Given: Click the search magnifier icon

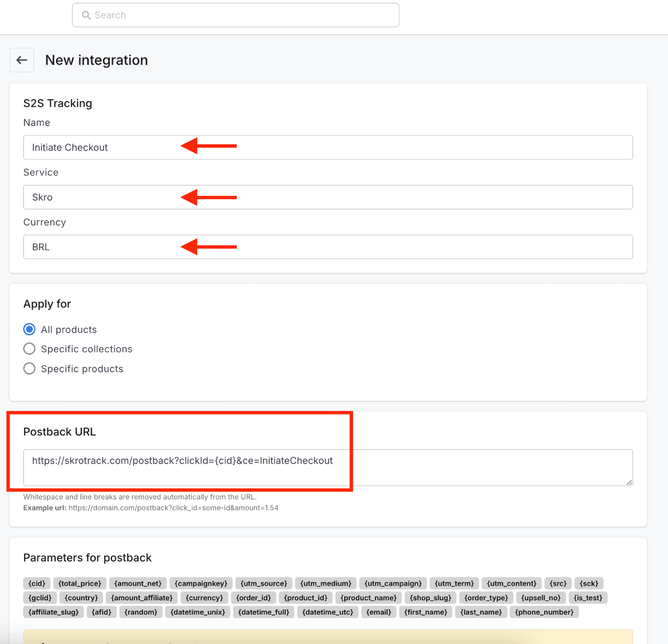Looking at the screenshot, I should tap(86, 15).
